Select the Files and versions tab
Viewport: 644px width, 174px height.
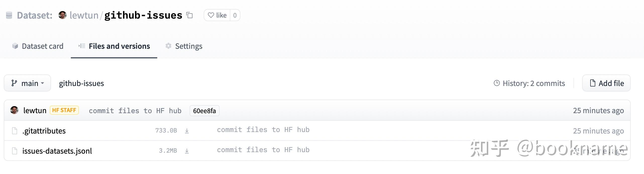pyautogui.click(x=114, y=46)
